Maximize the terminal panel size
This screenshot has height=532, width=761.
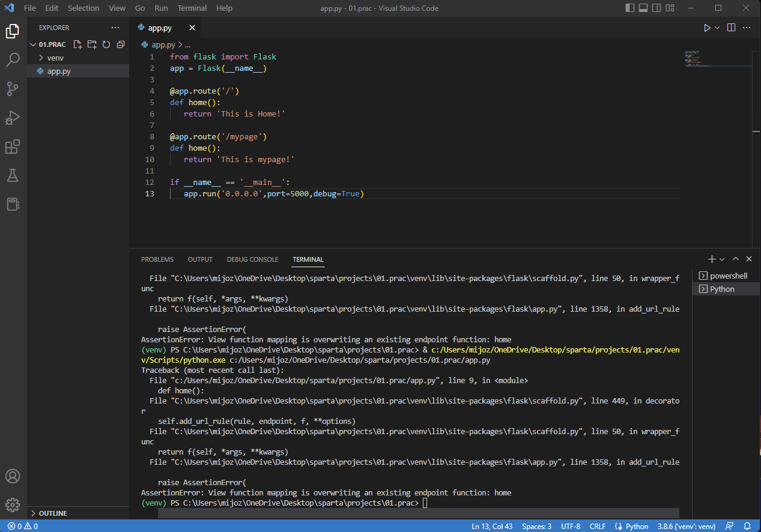coord(736,259)
